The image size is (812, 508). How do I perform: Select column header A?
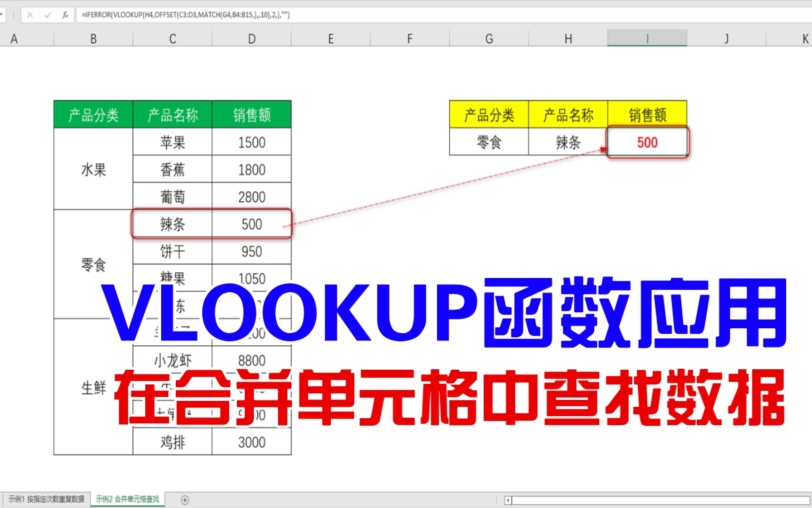15,38
